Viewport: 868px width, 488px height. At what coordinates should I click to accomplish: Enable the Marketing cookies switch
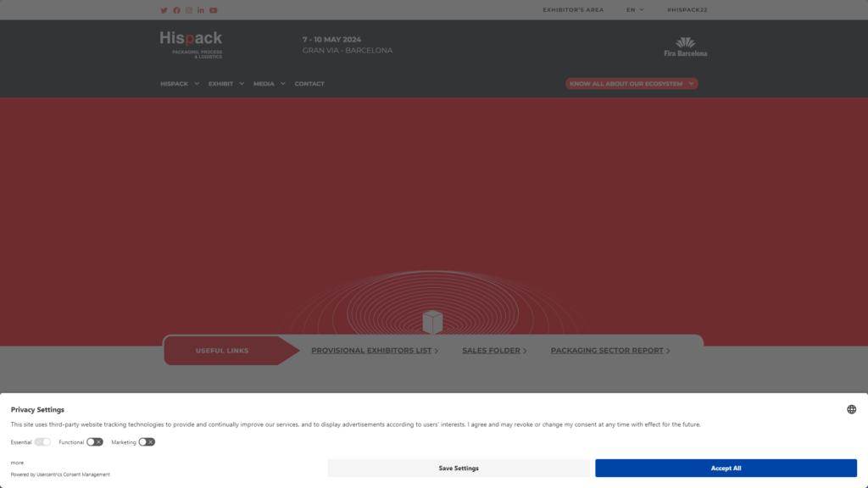(x=147, y=442)
